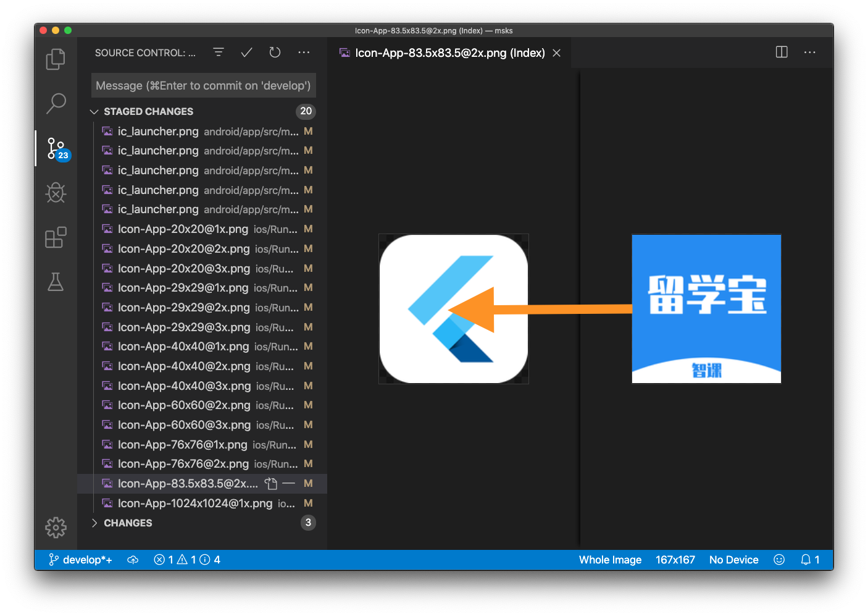The image size is (868, 616).
Task: Open notifications via the bell icon
Action: point(806,560)
